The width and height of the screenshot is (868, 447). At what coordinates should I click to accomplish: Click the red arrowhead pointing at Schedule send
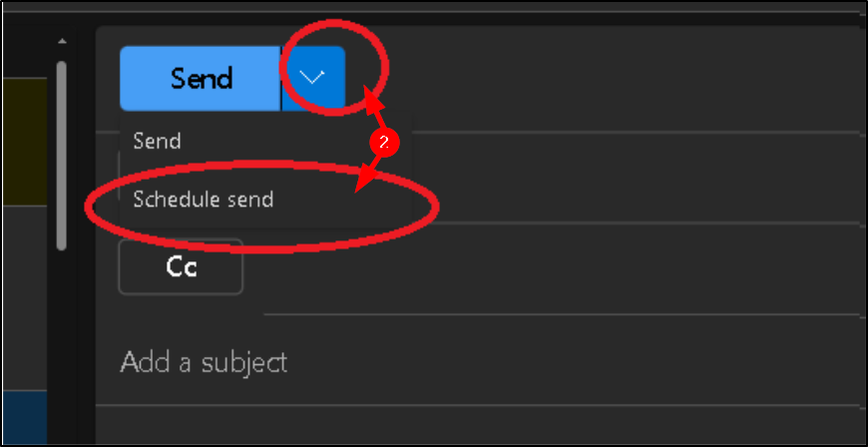pos(364,183)
